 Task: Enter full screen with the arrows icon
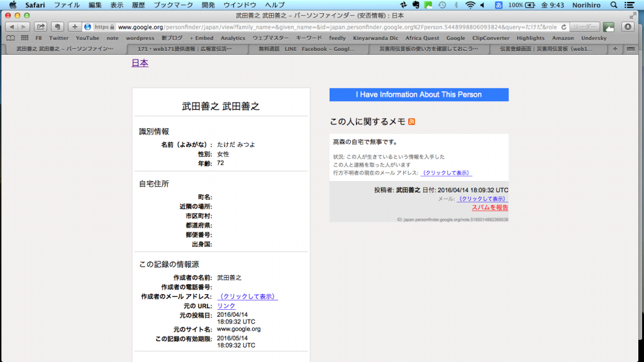tap(632, 16)
